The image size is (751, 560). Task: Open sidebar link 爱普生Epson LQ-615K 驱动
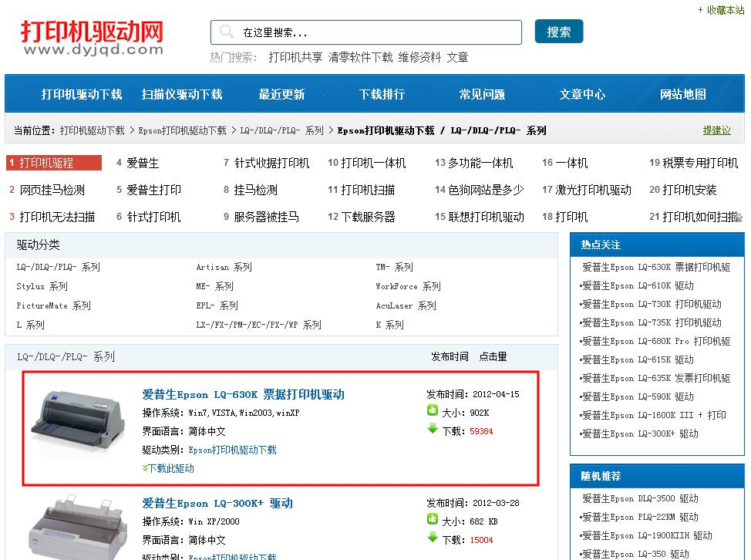point(638,359)
